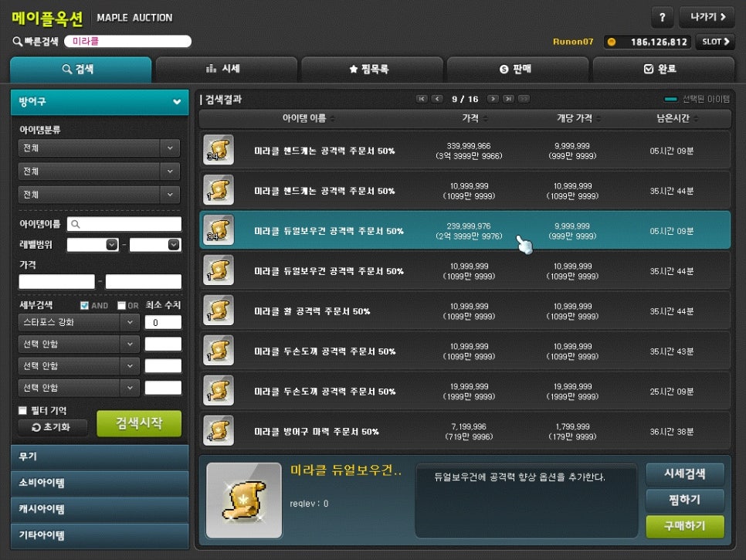
Task: Sort results by 아이템 이름 arrow
Action: tap(333, 118)
